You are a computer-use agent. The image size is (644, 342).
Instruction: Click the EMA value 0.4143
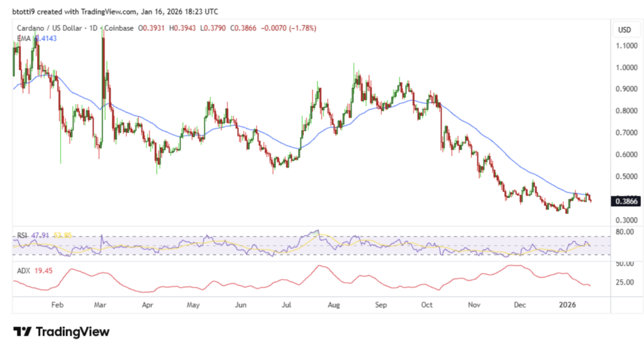tap(45, 38)
